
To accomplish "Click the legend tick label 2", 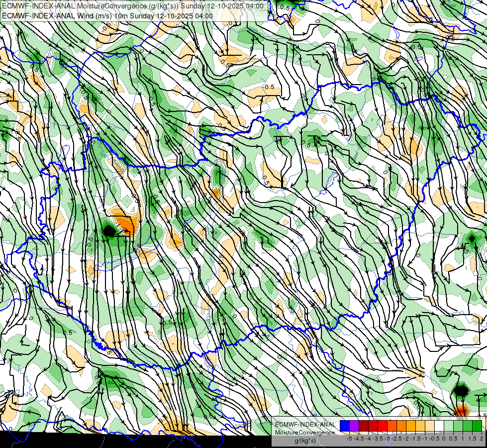I will click(482, 439).
